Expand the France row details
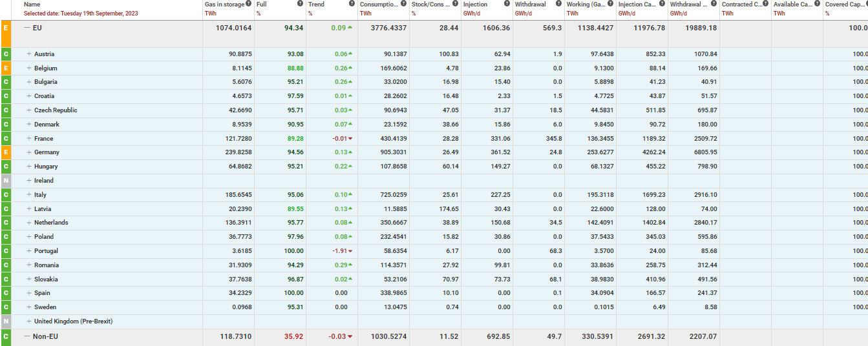The height and width of the screenshot is (346, 868). [29, 139]
